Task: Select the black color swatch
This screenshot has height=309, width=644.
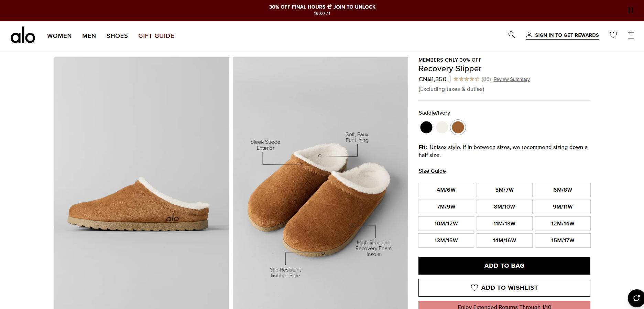Action: coord(426,127)
